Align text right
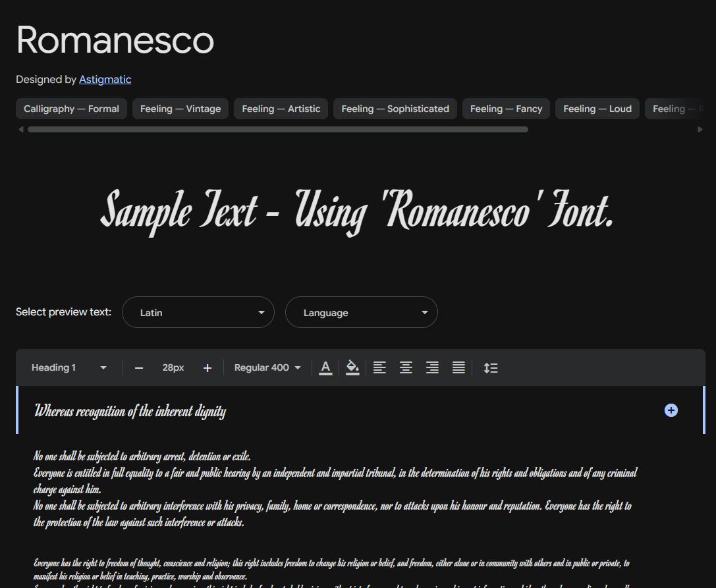Viewport: 716px width, 588px height. tap(432, 367)
